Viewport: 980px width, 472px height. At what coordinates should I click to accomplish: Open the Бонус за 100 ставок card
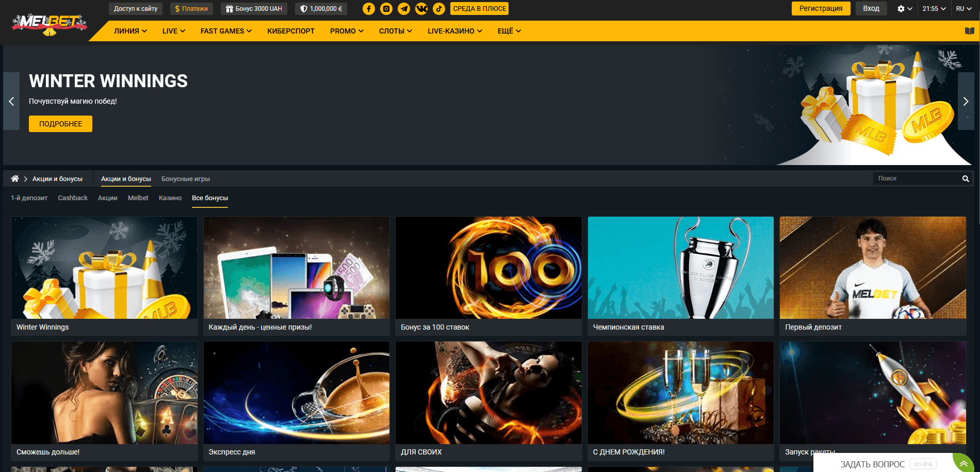[x=488, y=276]
